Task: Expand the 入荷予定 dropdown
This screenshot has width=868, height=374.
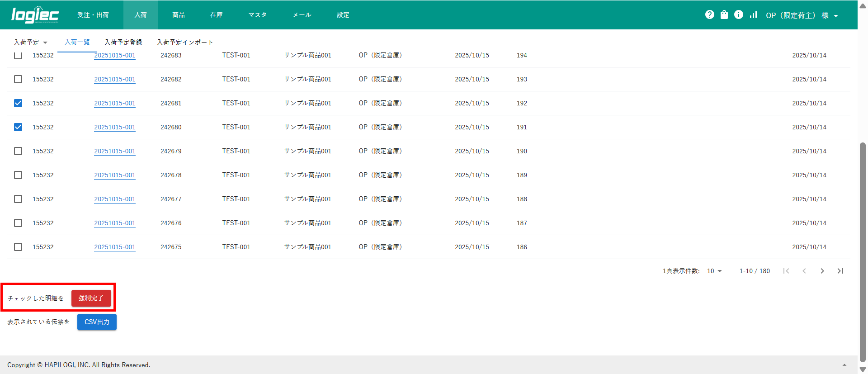Action: click(x=30, y=43)
